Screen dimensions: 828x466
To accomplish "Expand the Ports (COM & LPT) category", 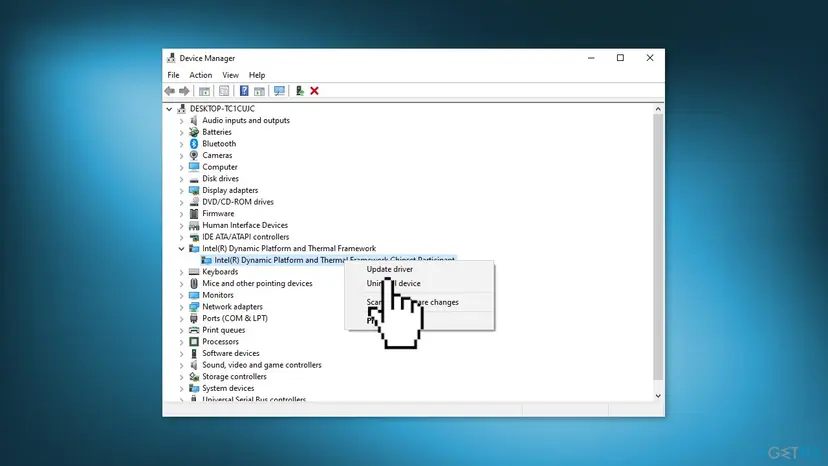I will click(181, 319).
